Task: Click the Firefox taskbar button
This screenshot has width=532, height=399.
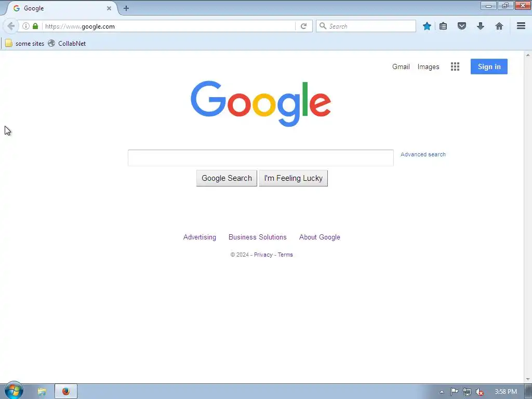Action: [66, 392]
